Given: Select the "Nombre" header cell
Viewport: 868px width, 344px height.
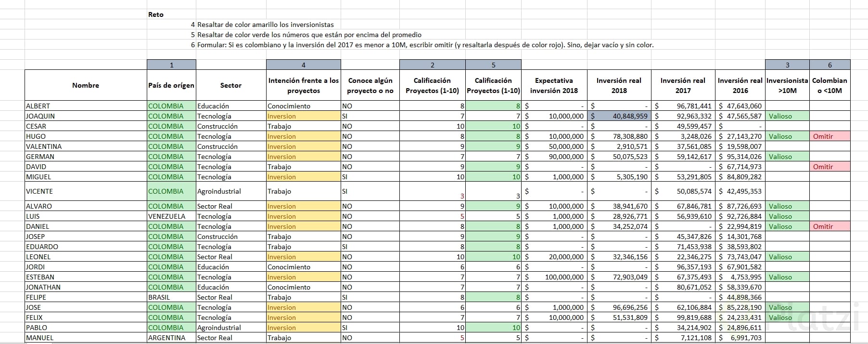Looking at the screenshot, I should [86, 85].
